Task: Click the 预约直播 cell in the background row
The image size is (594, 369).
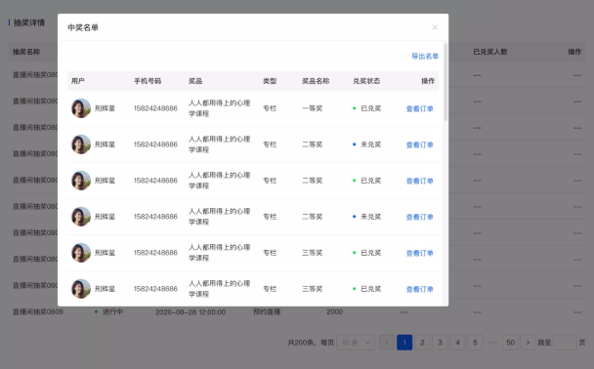Action: click(x=267, y=312)
